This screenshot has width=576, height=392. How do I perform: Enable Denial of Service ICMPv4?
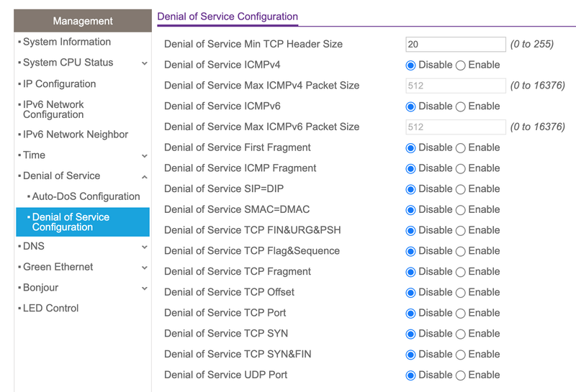pyautogui.click(x=461, y=65)
